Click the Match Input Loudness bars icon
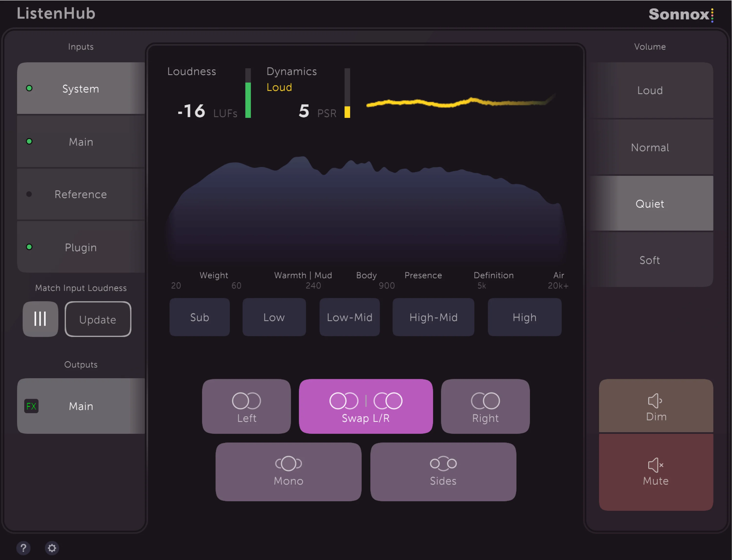Image resolution: width=732 pixels, height=560 pixels. 40,319
